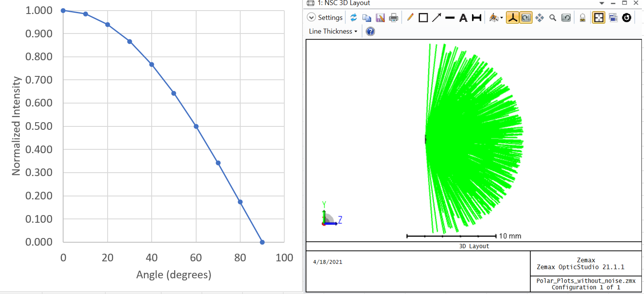Click the 'Normalized Intensity' axis title
This screenshot has height=294, width=644.
[16, 126]
